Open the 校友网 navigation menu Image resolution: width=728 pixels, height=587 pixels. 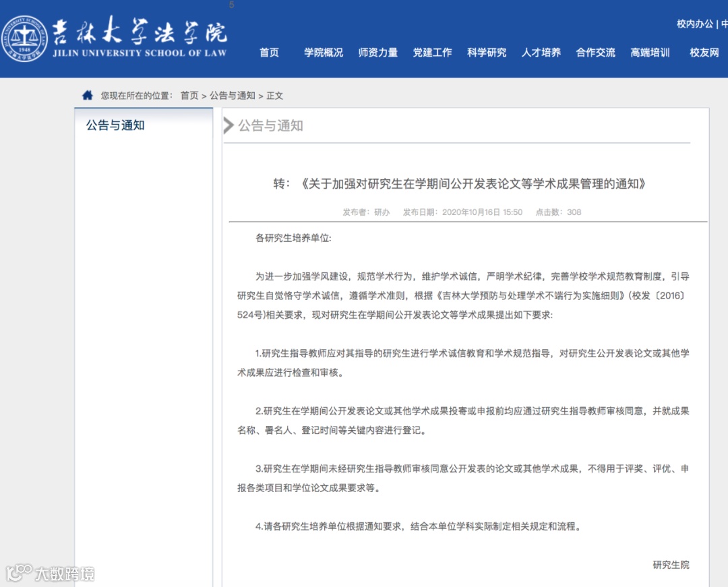click(x=704, y=53)
